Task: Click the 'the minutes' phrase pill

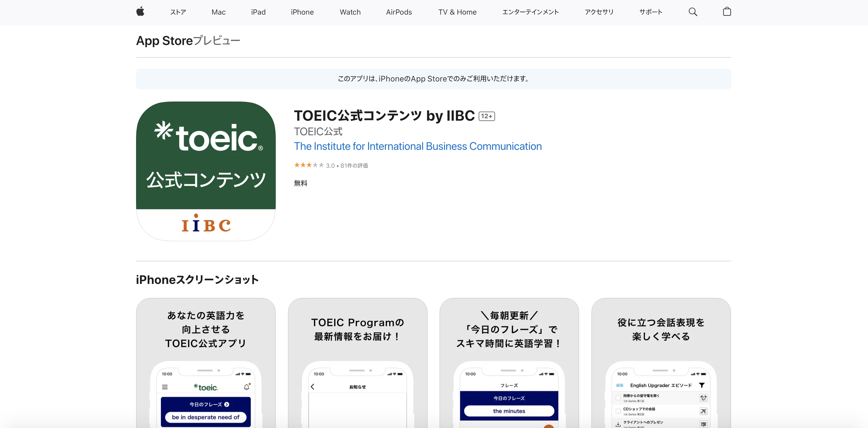Action: [x=509, y=411]
